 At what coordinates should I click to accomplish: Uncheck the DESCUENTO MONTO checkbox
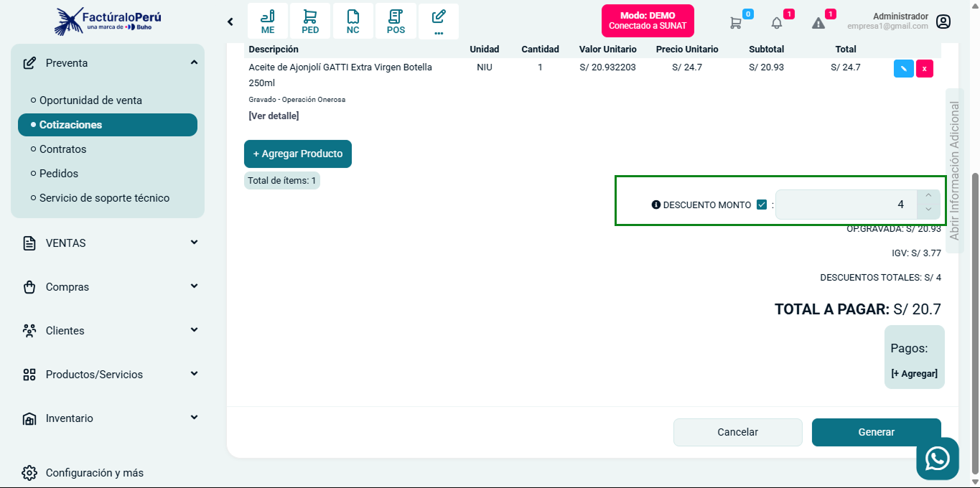tap(762, 205)
